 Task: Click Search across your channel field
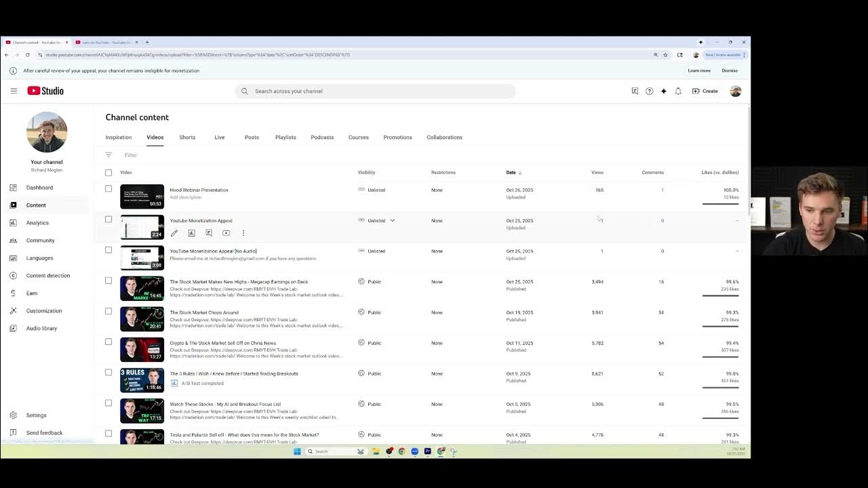click(375, 91)
